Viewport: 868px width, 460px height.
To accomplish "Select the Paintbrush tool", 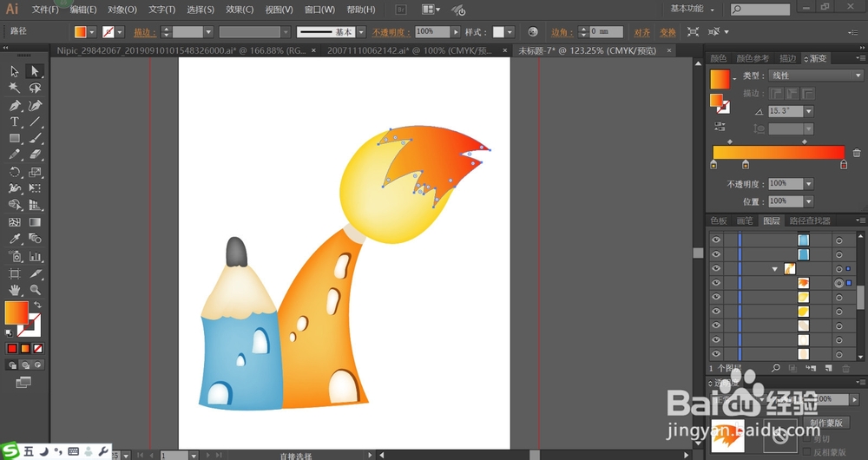I will coord(35,138).
